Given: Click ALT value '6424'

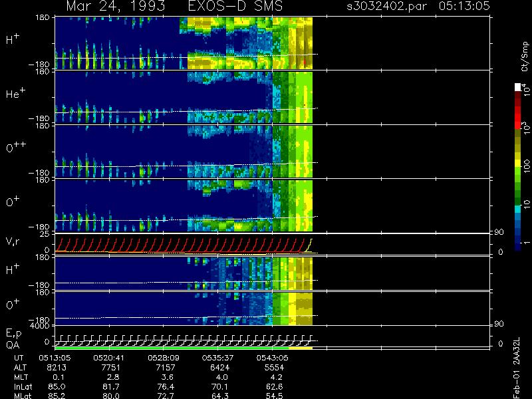Looking at the screenshot, I should (x=220, y=368).
